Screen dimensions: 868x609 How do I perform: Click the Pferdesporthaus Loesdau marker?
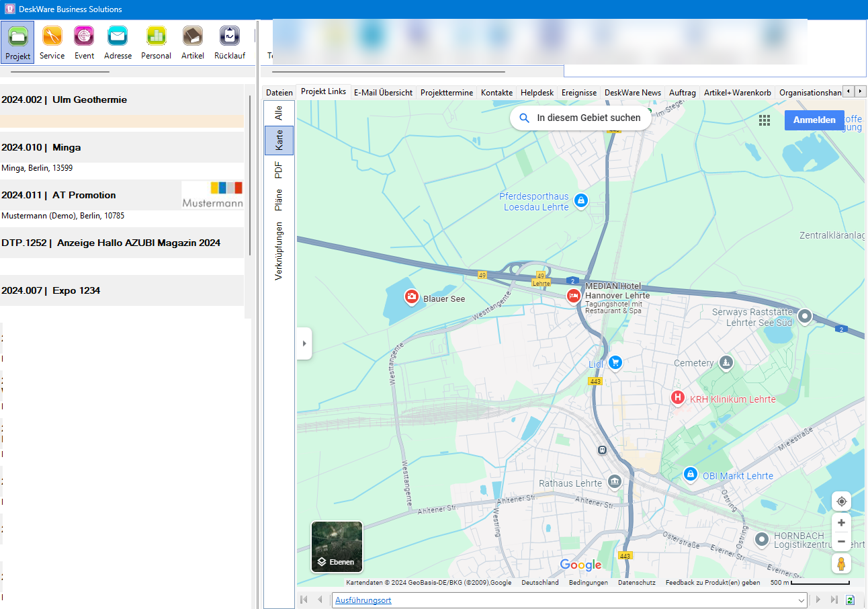click(x=581, y=200)
